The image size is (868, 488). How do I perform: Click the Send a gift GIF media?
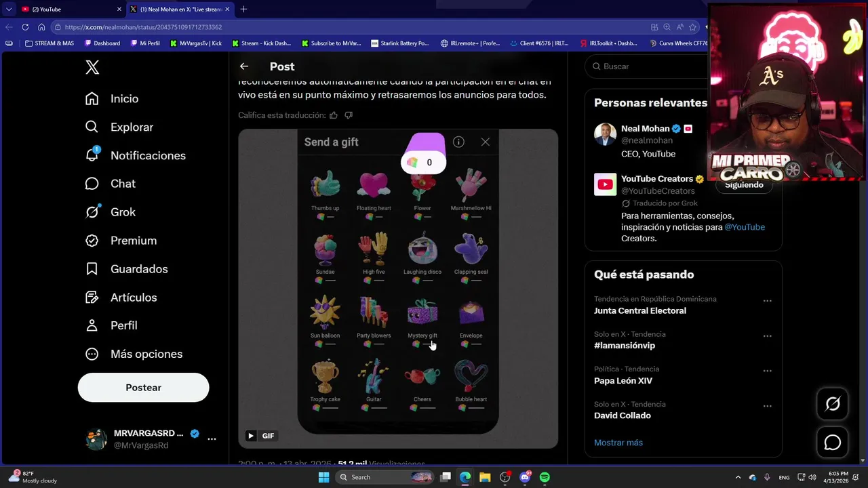point(398,289)
